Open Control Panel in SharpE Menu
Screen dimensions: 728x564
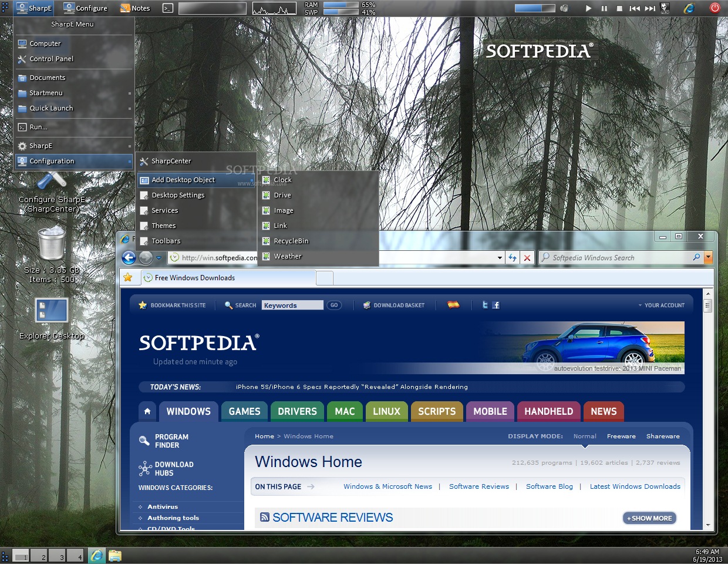tap(73, 59)
